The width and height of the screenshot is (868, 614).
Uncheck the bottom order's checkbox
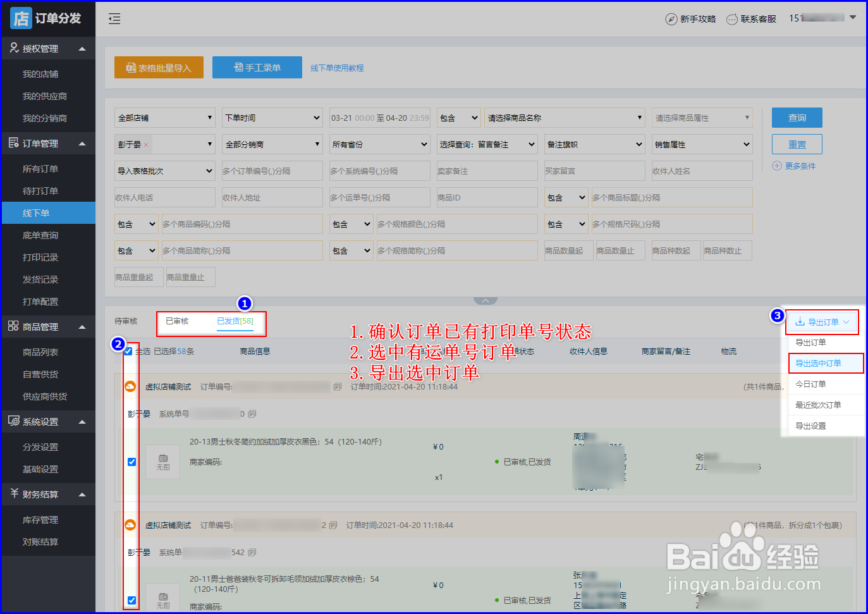pyautogui.click(x=131, y=599)
